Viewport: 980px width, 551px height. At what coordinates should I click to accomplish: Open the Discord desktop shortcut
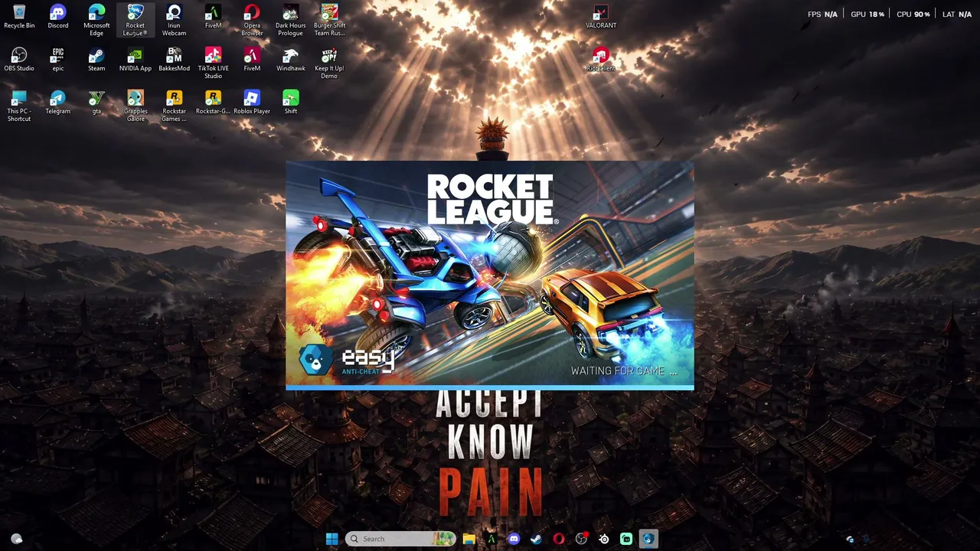pos(57,17)
